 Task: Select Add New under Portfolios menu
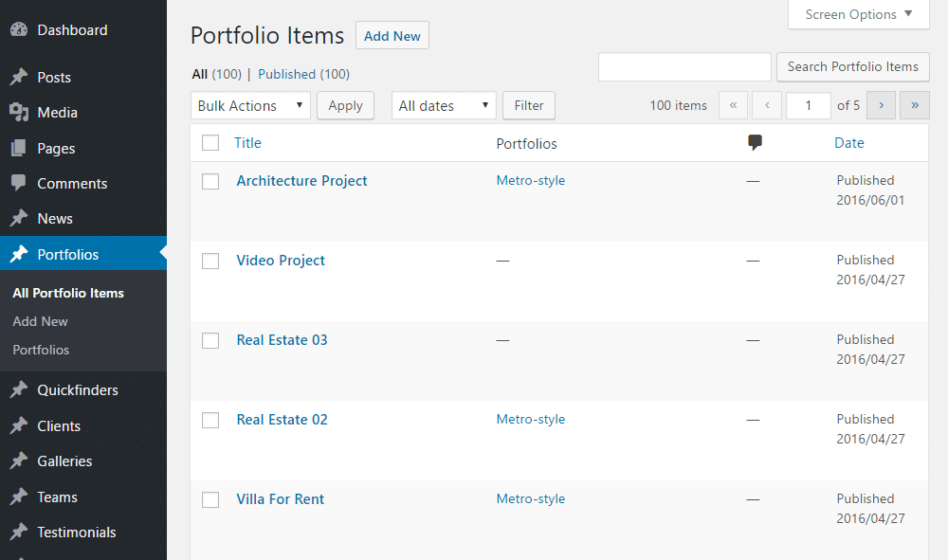(x=39, y=321)
